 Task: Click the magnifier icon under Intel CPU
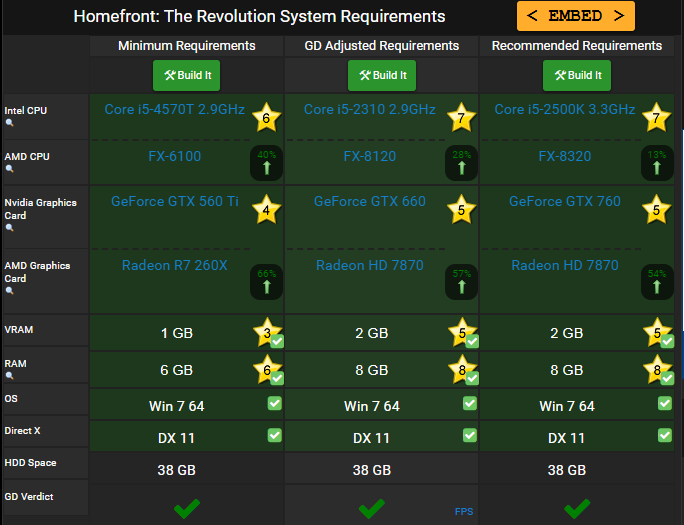pyautogui.click(x=9, y=123)
